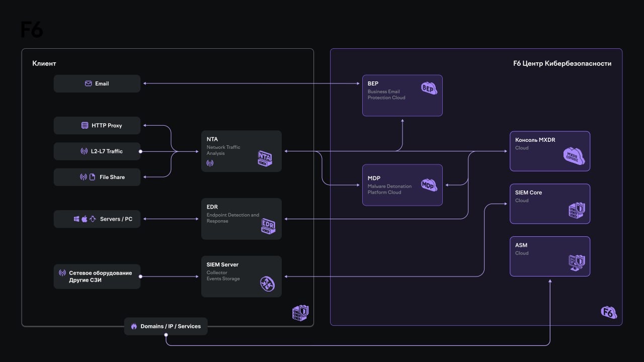The image size is (644, 362).
Task: Click the "Cloud" text under Консоль MXDR
Action: (522, 148)
